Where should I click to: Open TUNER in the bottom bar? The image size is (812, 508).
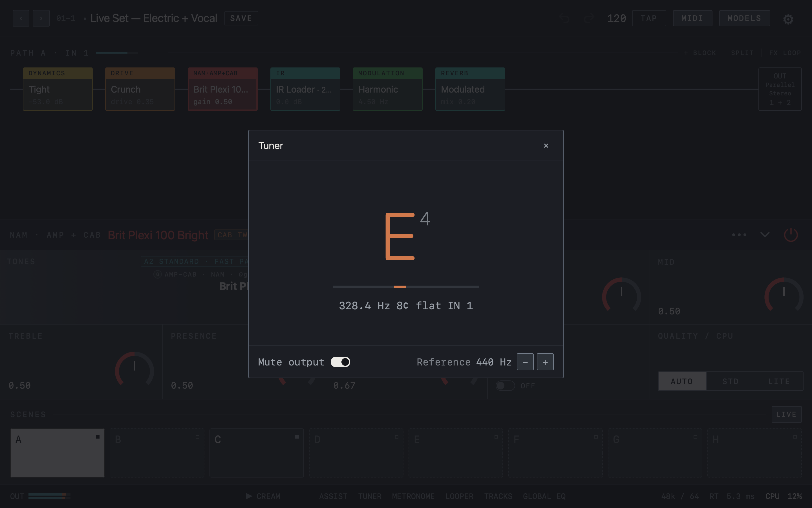[370, 496]
